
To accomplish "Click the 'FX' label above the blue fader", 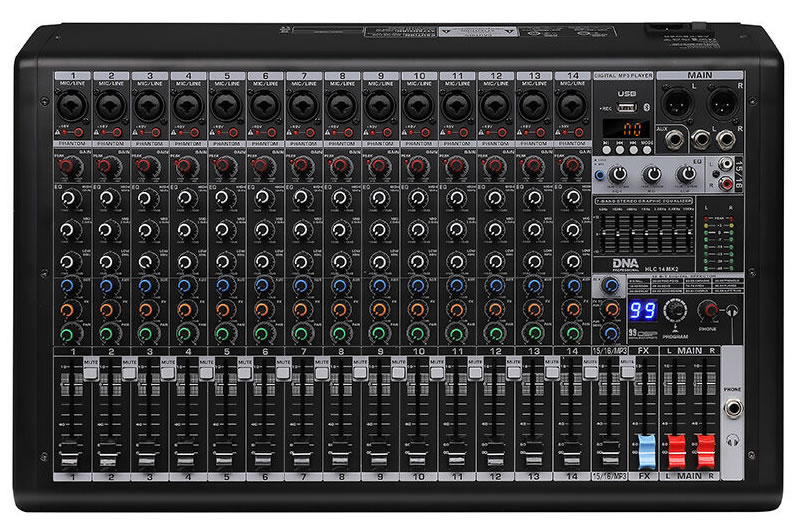I will coord(643,350).
